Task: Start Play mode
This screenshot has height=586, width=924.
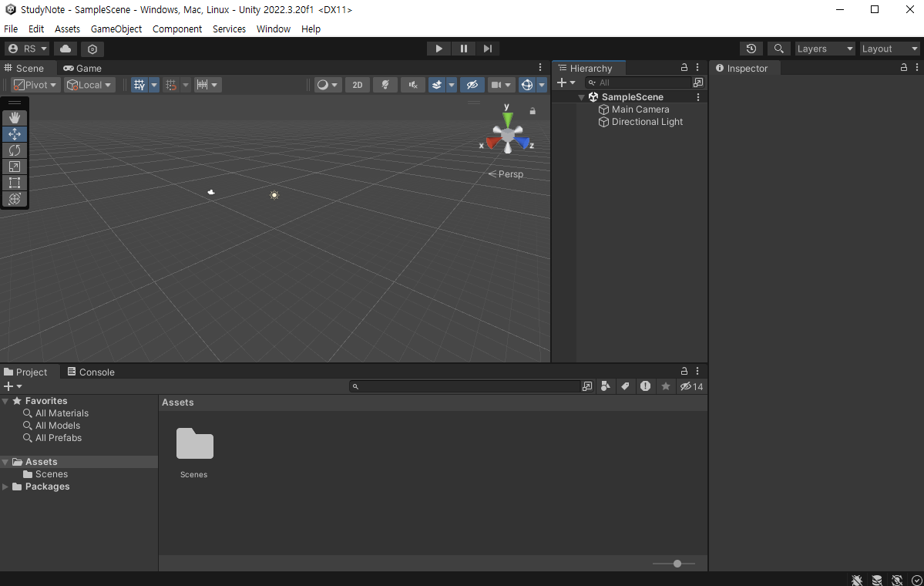Action: coord(438,49)
